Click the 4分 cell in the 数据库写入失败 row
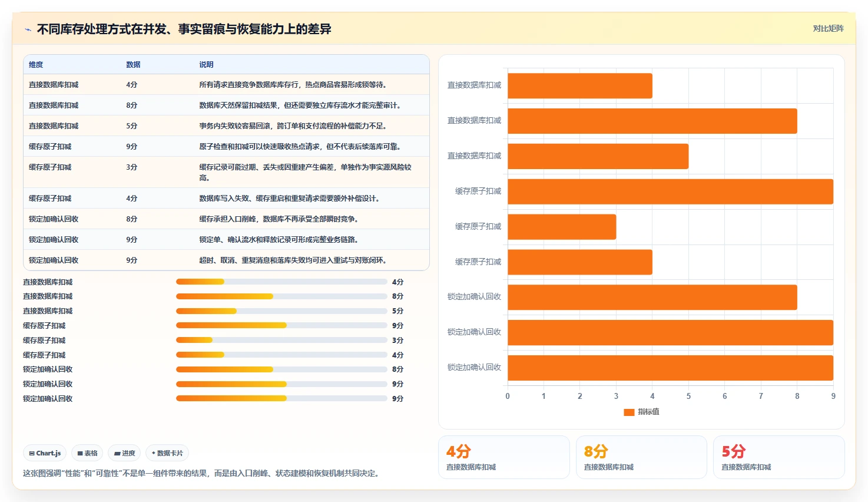Image resolution: width=868 pixels, height=502 pixels. 131,199
